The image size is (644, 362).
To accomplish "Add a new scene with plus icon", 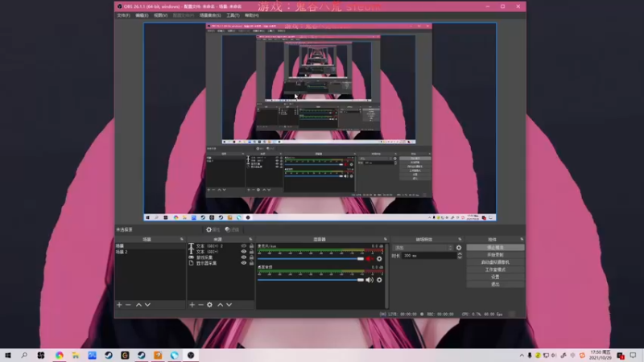I will 119,305.
